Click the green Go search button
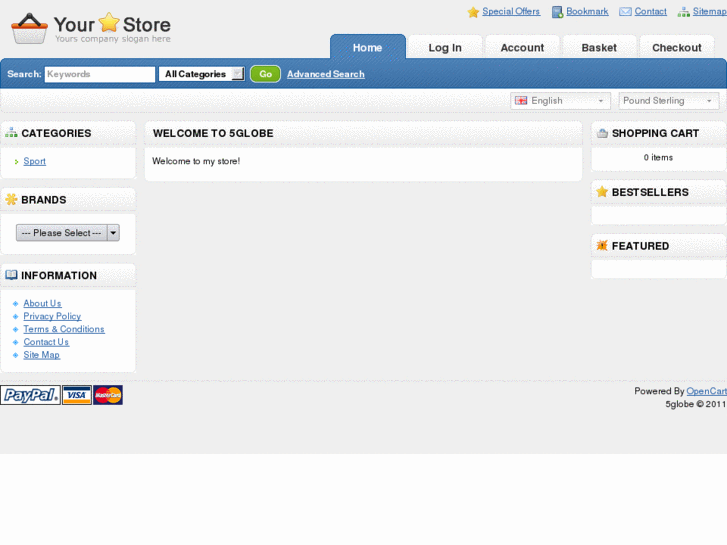This screenshot has width=727, height=545. pyautogui.click(x=265, y=74)
